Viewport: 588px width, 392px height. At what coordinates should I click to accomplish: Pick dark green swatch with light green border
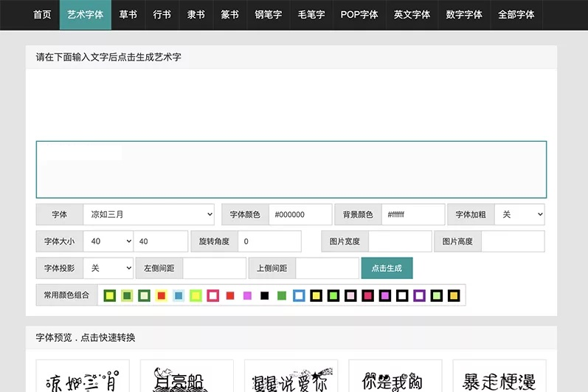pyautogui.click(x=127, y=295)
